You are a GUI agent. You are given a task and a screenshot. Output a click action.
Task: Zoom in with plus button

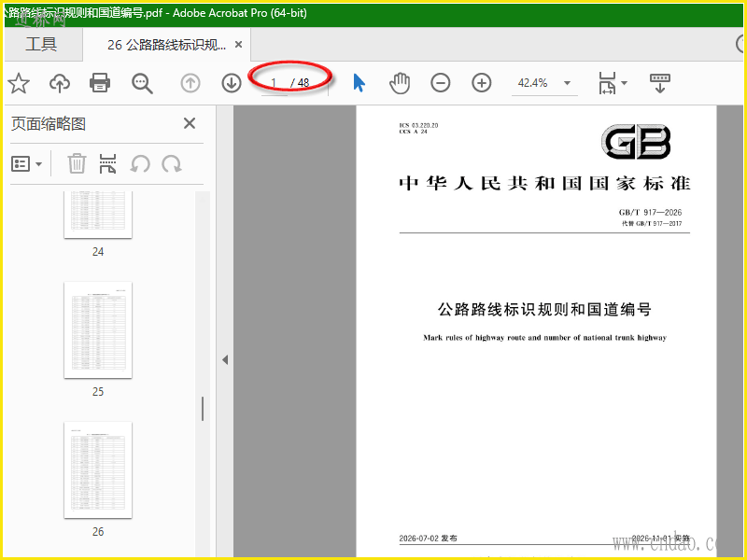[482, 83]
